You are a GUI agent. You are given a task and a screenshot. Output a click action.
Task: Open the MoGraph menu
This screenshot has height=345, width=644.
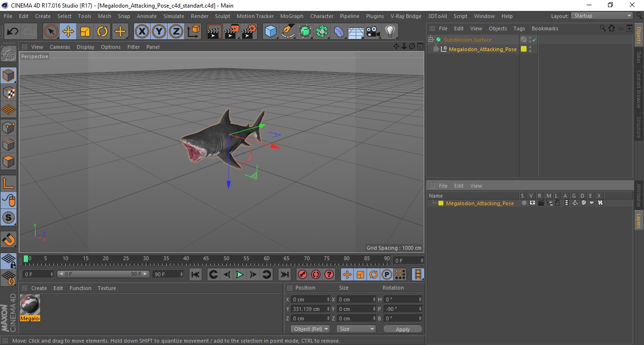coord(292,16)
